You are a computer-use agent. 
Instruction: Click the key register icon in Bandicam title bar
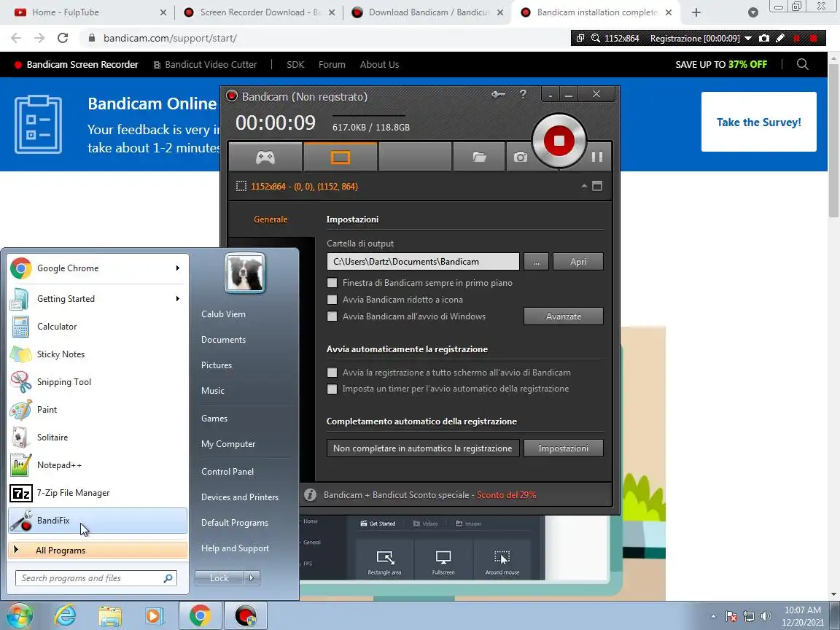(498, 95)
